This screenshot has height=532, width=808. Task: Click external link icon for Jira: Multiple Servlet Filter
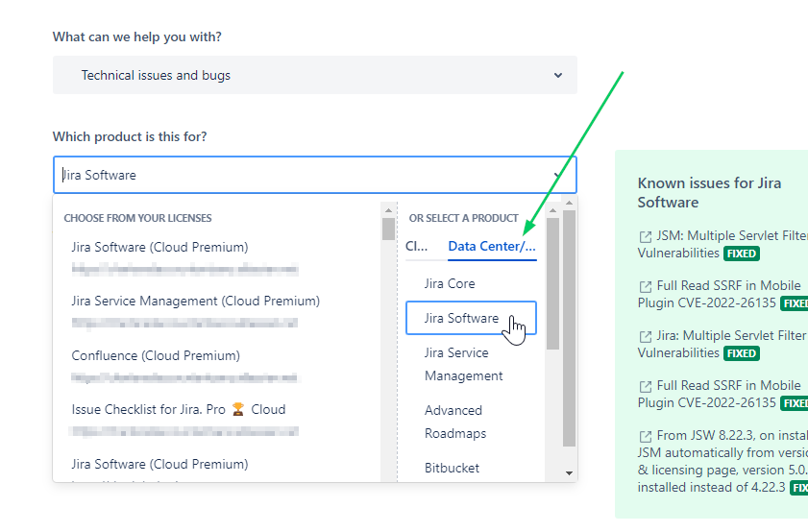tap(646, 337)
